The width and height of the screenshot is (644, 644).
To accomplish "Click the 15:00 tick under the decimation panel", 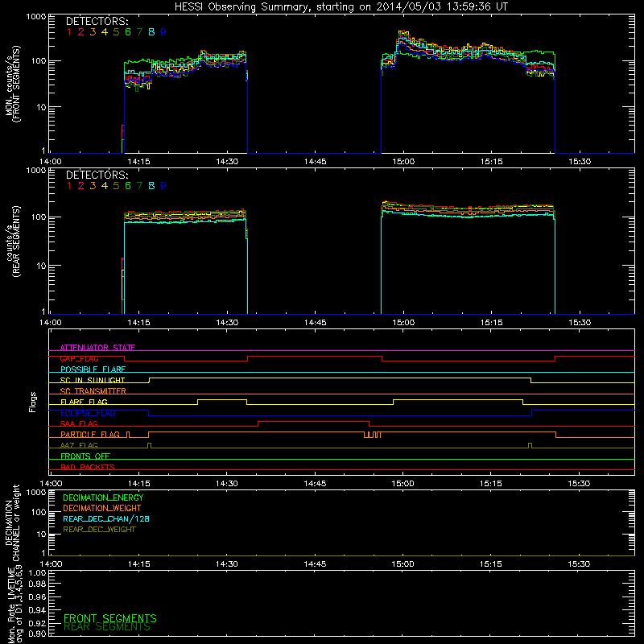I will click(x=403, y=564).
